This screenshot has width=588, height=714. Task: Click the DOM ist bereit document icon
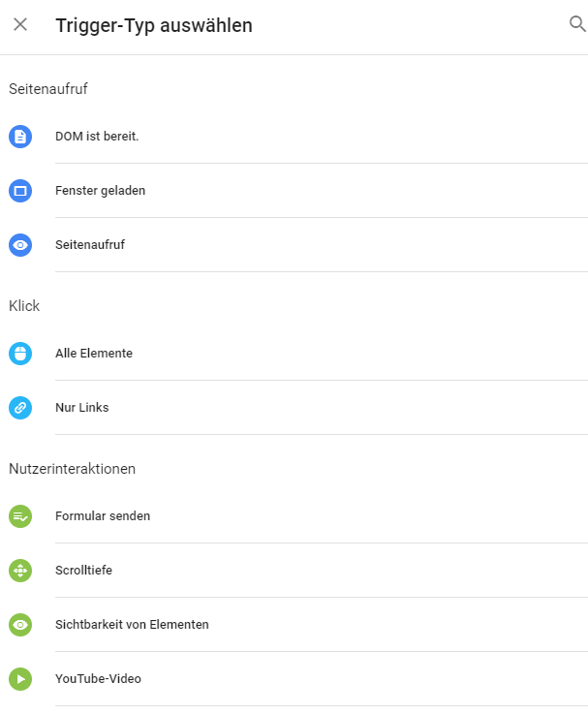tap(20, 137)
